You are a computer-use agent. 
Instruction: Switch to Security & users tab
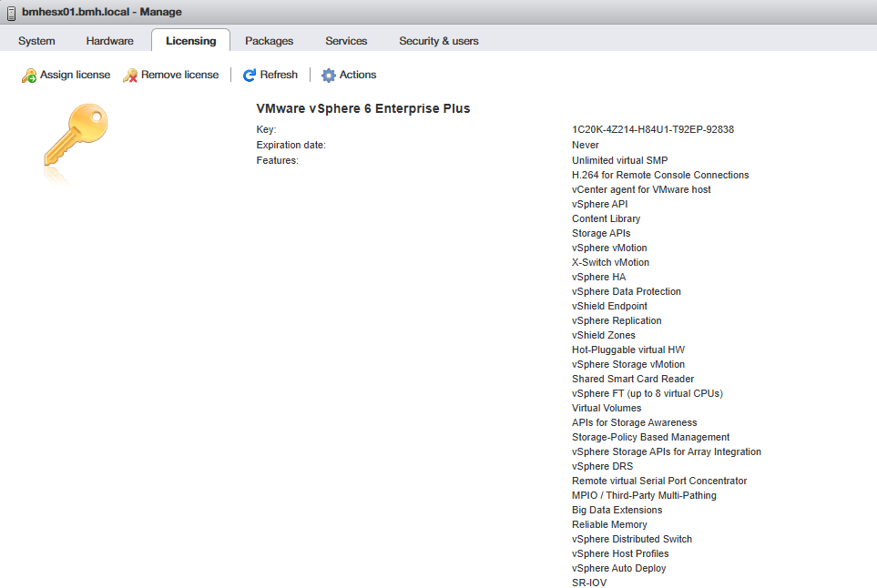438,41
